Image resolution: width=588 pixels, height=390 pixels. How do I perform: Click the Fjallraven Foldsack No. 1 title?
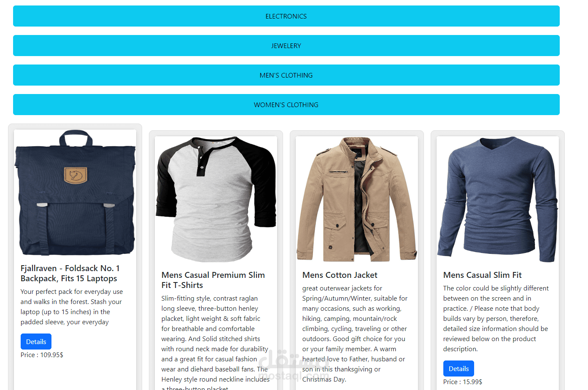coord(70,273)
